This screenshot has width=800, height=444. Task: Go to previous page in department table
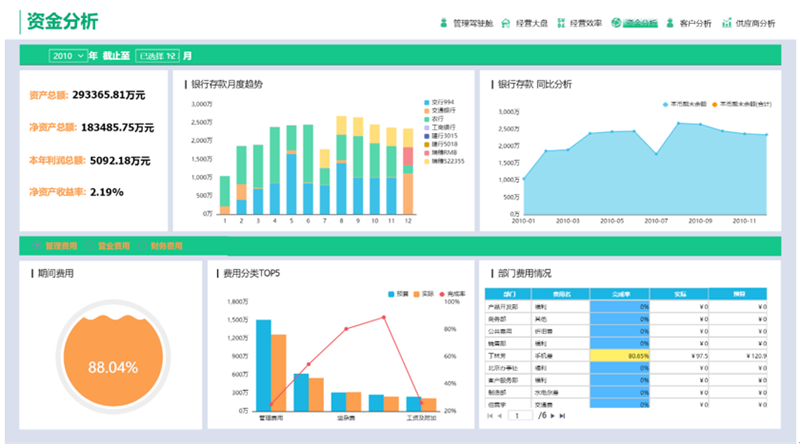pyautogui.click(x=499, y=415)
